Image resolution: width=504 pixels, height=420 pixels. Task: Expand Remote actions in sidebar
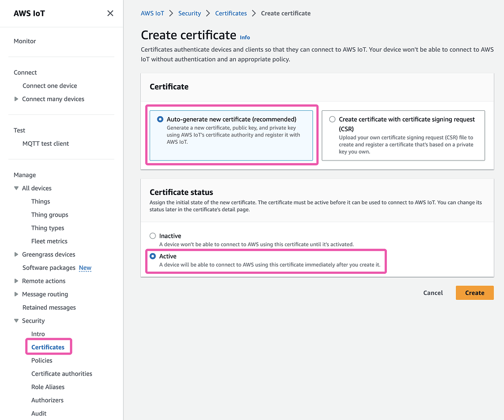16,281
